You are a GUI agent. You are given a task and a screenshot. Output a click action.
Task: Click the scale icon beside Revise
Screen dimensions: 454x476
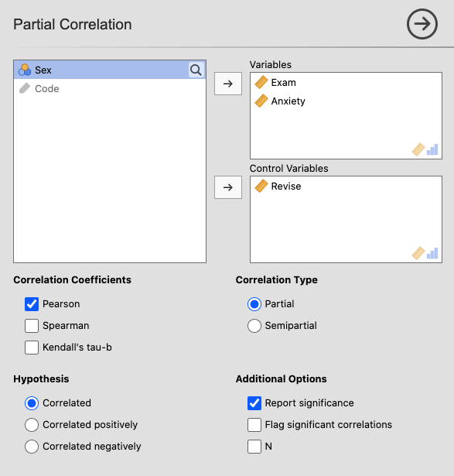pyautogui.click(x=261, y=186)
